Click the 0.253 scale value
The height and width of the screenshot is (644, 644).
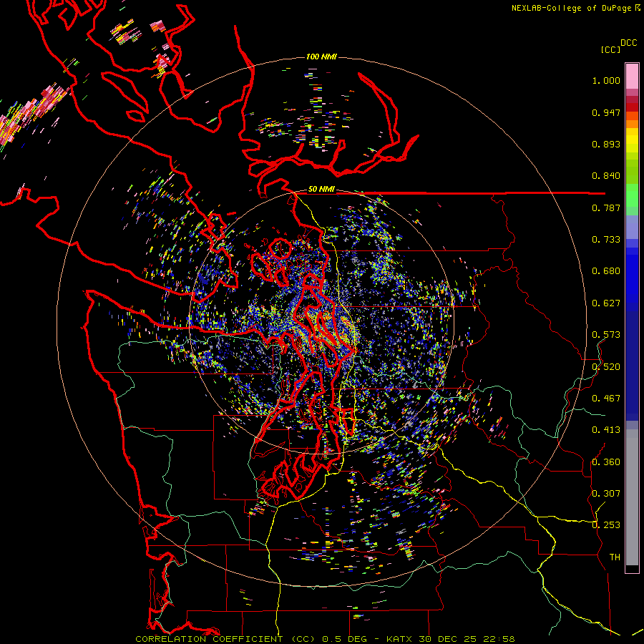606,525
